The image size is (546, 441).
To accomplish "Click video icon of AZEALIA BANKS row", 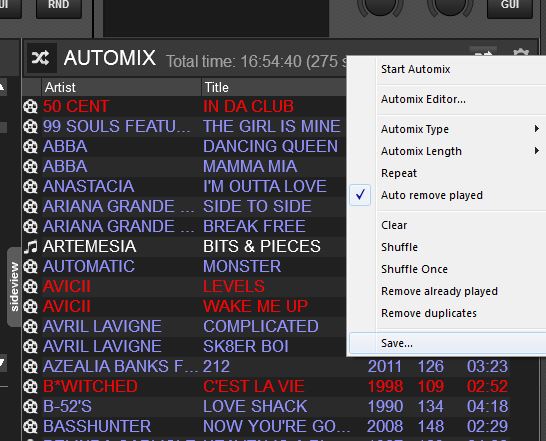I will click(x=31, y=366).
